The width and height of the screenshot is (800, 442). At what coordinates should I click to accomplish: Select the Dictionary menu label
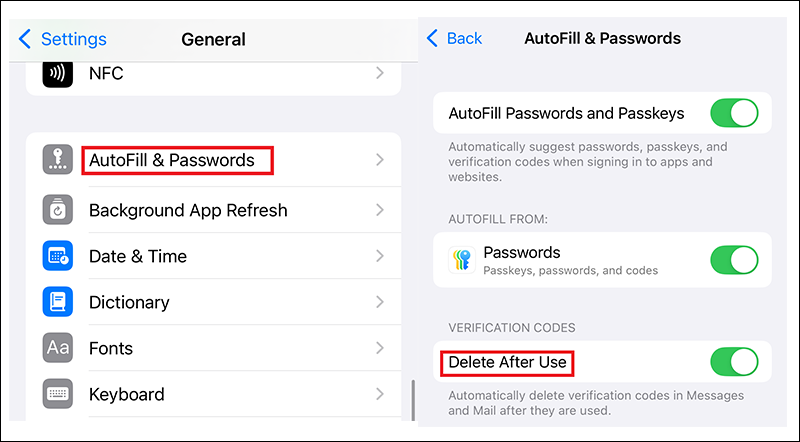129,302
